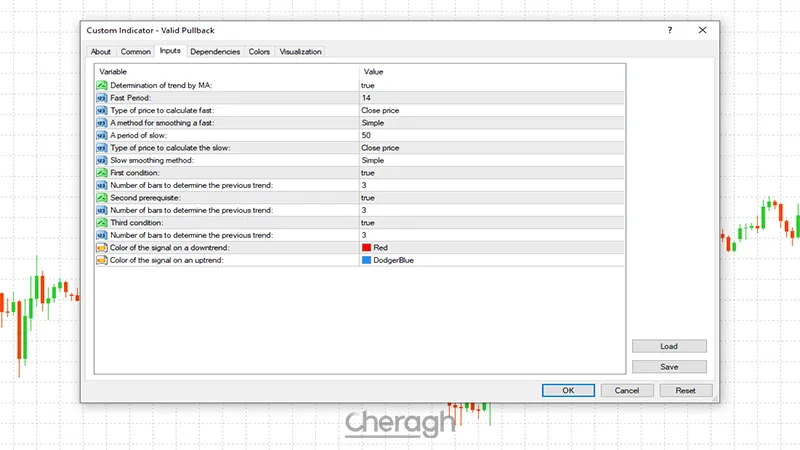Toggle Second prerequisite true value
This screenshot has width=800, height=450.
pos(368,197)
